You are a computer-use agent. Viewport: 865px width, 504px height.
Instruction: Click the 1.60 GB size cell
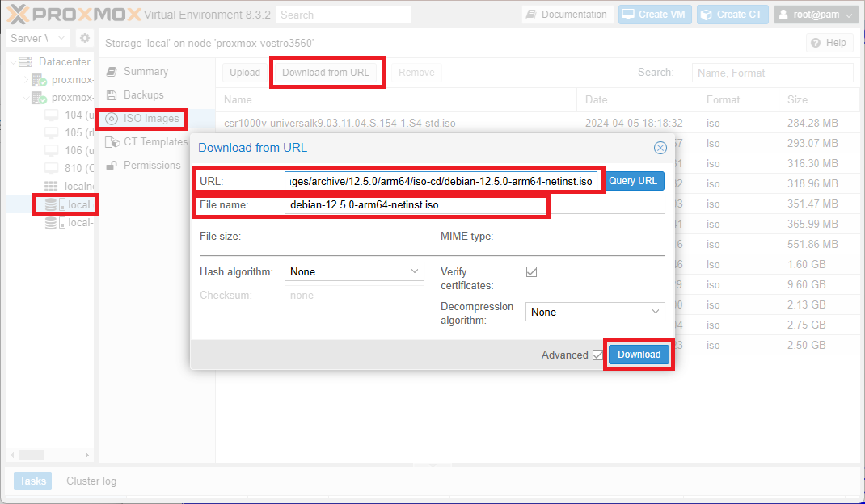pyautogui.click(x=806, y=264)
